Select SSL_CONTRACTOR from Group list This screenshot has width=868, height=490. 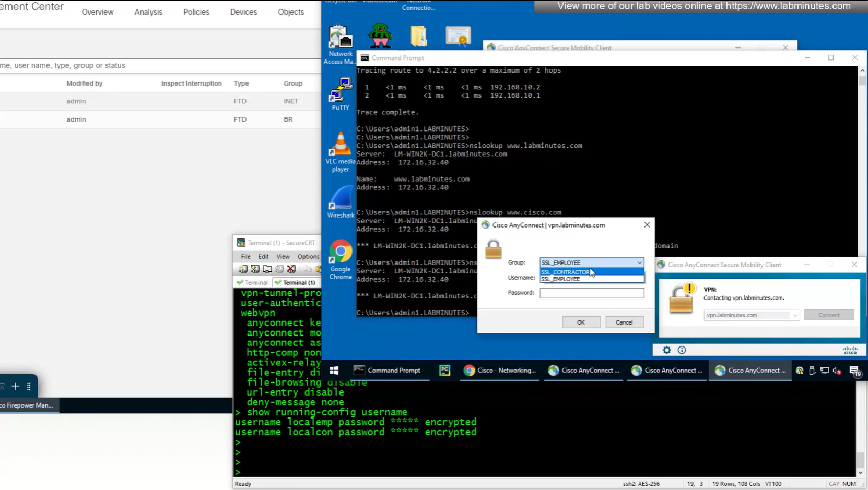(565, 272)
